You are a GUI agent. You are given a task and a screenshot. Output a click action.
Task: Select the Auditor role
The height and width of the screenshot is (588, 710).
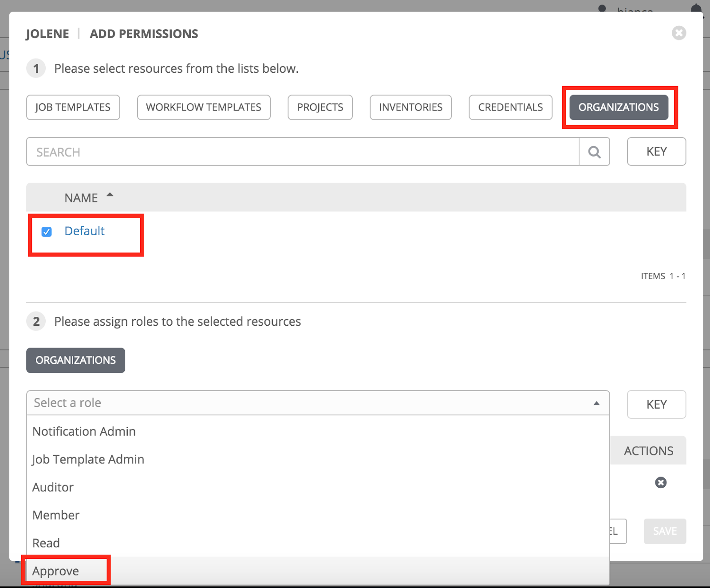53,487
